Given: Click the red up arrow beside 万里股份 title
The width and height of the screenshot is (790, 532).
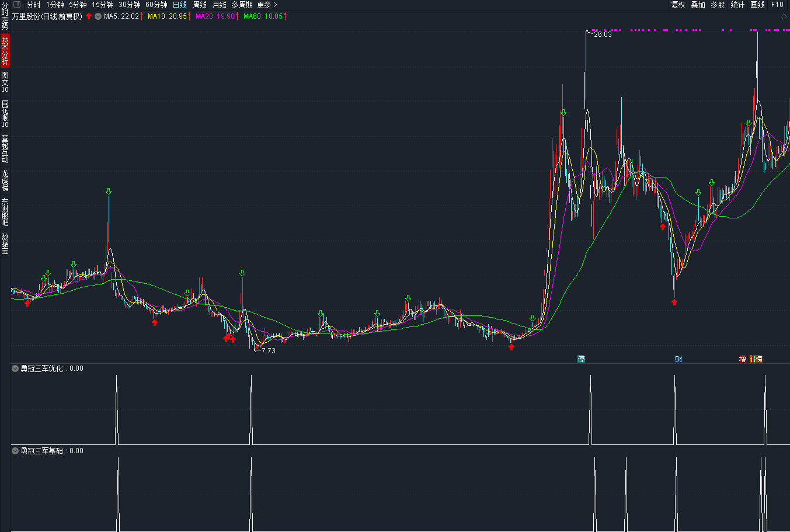Looking at the screenshot, I should click(89, 16).
